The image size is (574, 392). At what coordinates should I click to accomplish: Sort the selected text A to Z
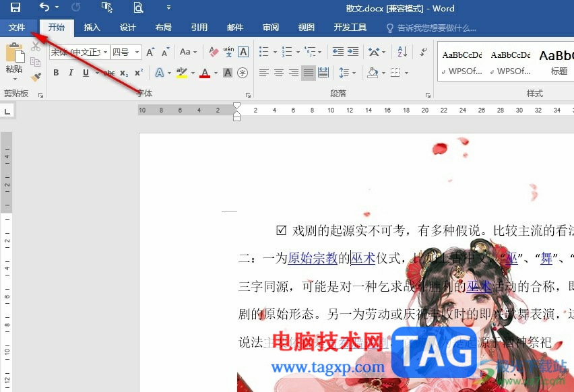(x=402, y=52)
